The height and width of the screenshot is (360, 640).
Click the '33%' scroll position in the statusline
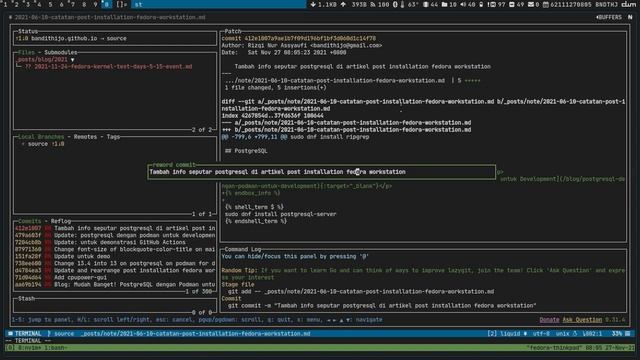tap(616, 333)
